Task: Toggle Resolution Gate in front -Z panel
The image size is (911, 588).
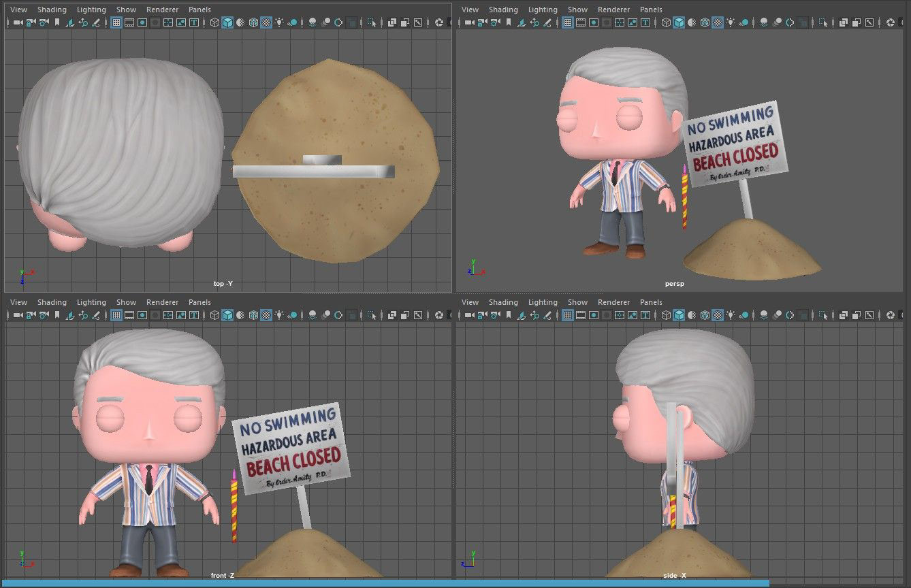Action: coord(142,315)
